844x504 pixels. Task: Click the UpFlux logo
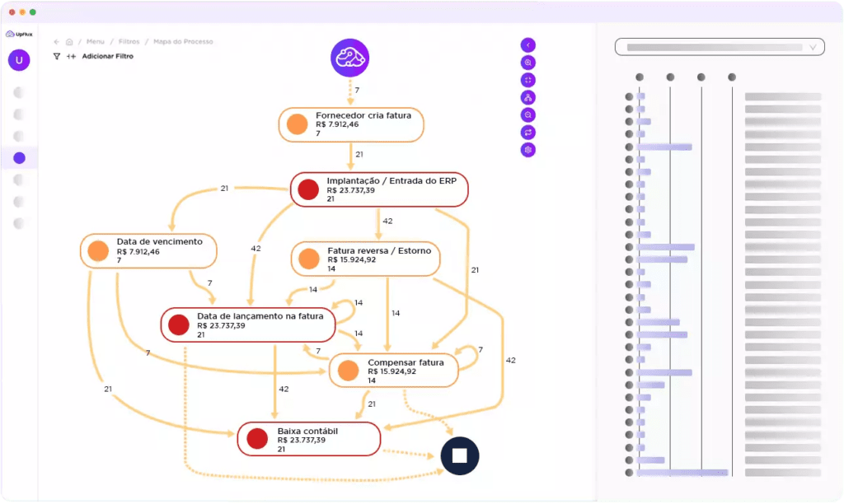click(x=19, y=34)
